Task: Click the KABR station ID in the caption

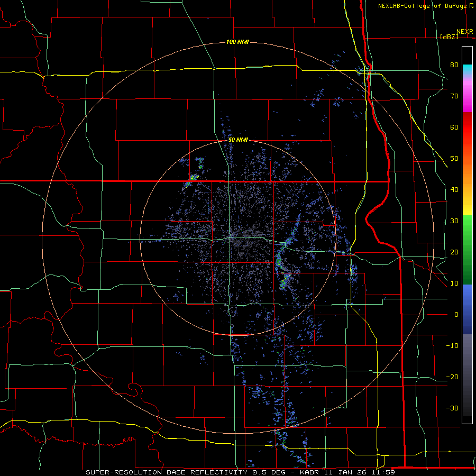Action: point(309,472)
